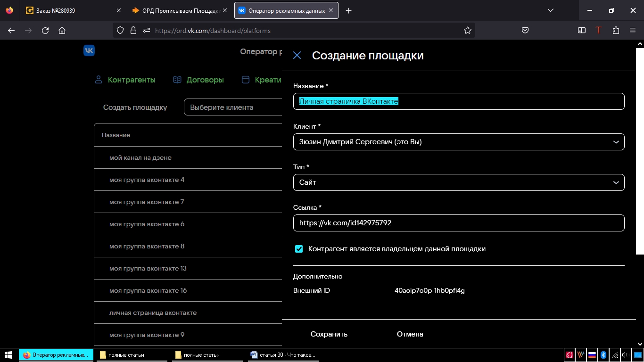This screenshot has width=644, height=362.
Task: Click the red swirl tray icon
Action: click(x=570, y=355)
